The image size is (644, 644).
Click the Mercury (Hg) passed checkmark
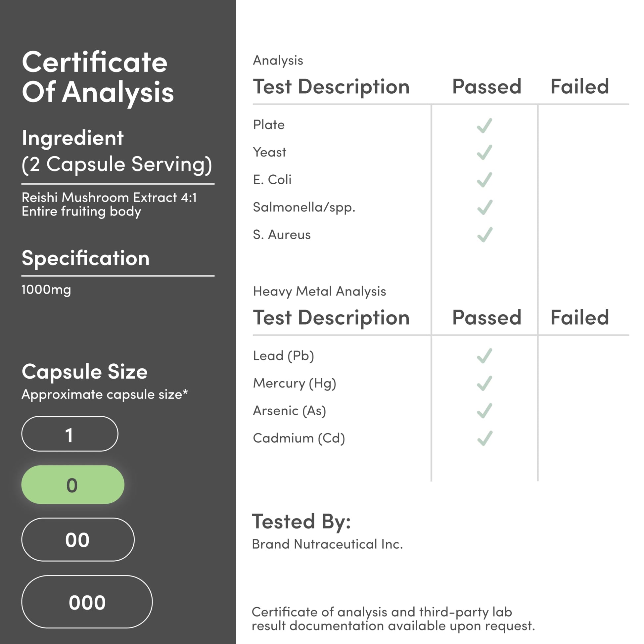point(484,383)
